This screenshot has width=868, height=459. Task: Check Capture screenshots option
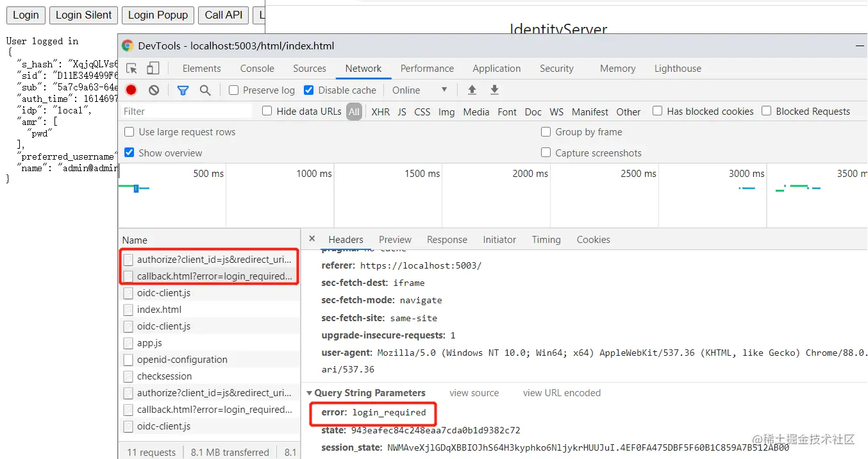coord(546,153)
